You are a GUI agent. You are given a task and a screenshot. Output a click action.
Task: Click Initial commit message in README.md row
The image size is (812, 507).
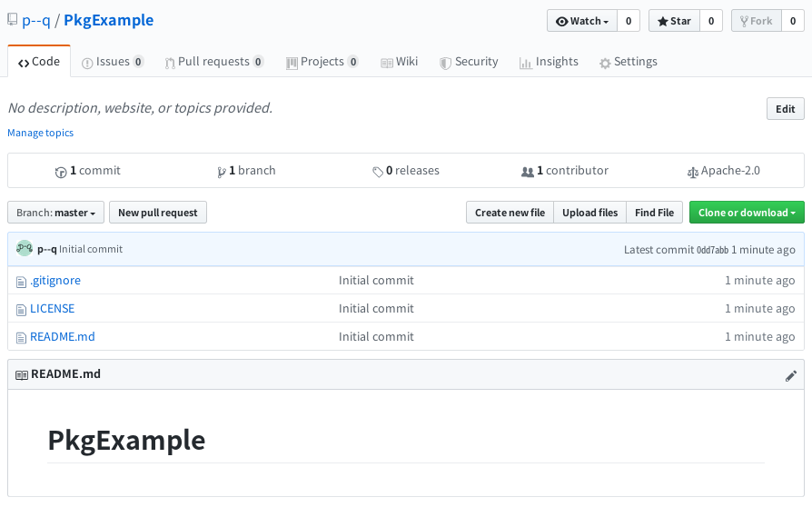click(377, 336)
